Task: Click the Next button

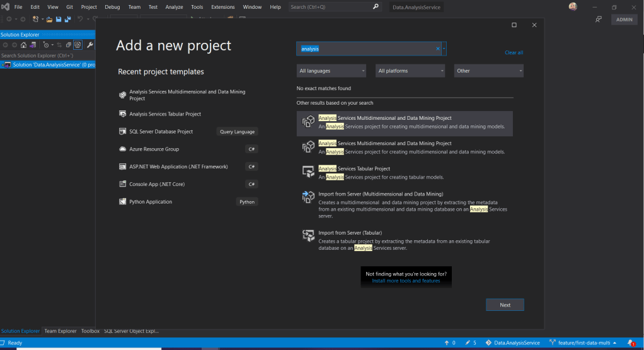Action: coord(505,305)
